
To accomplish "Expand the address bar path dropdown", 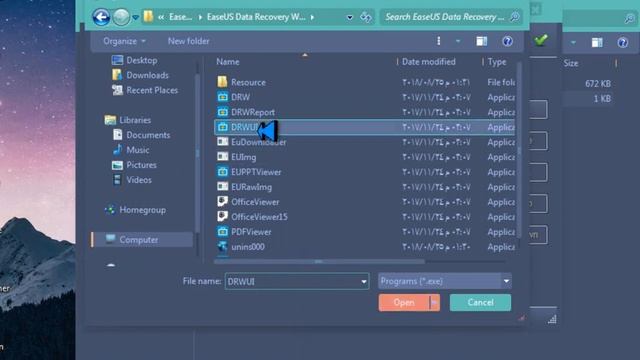I will (x=350, y=18).
